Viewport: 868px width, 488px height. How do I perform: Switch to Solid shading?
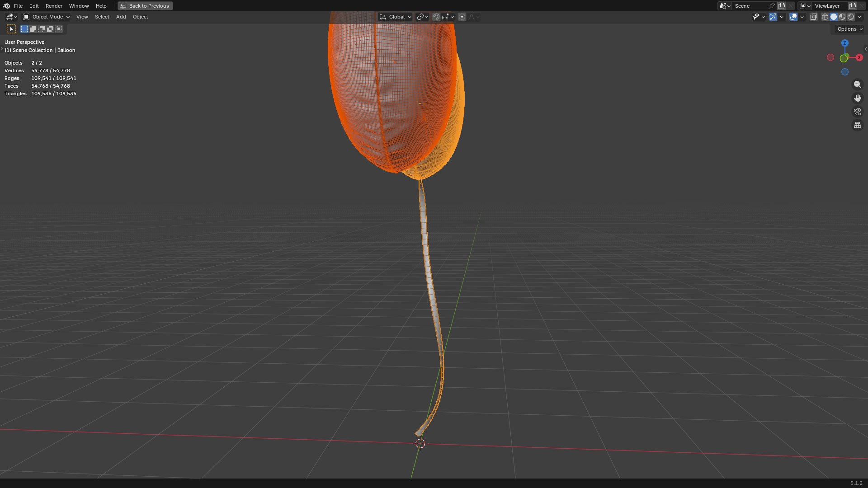point(834,17)
